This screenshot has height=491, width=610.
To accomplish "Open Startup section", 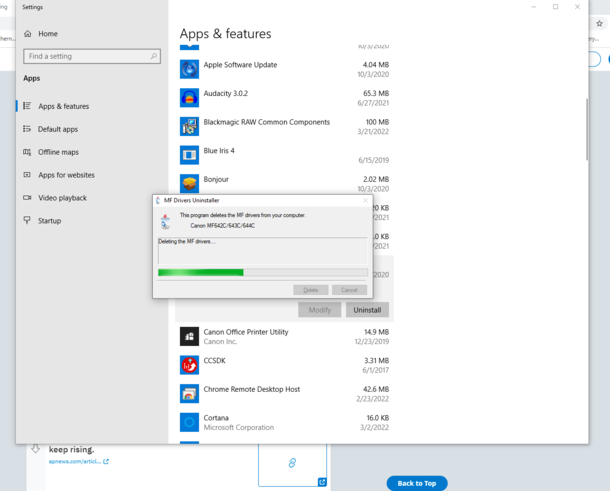I will [49, 221].
